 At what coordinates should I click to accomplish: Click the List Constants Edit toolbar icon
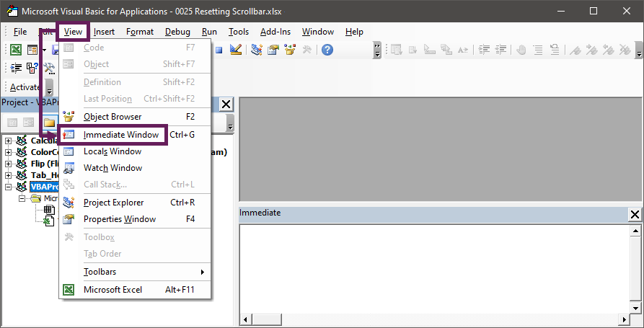[413, 50]
